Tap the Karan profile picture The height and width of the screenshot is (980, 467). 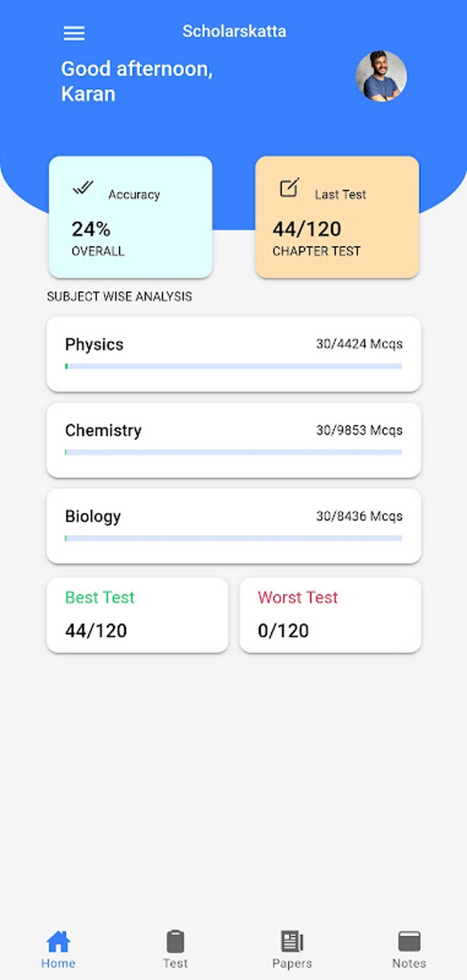tap(381, 76)
